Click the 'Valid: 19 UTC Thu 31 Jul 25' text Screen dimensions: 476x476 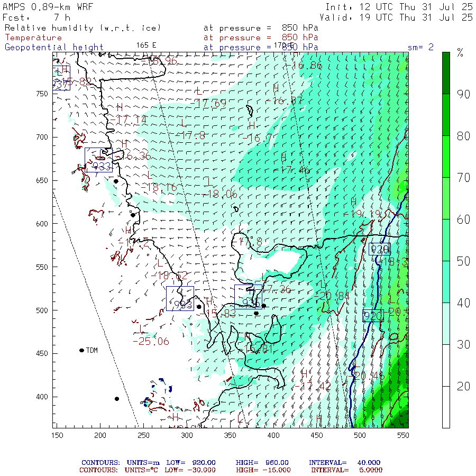[396, 17]
